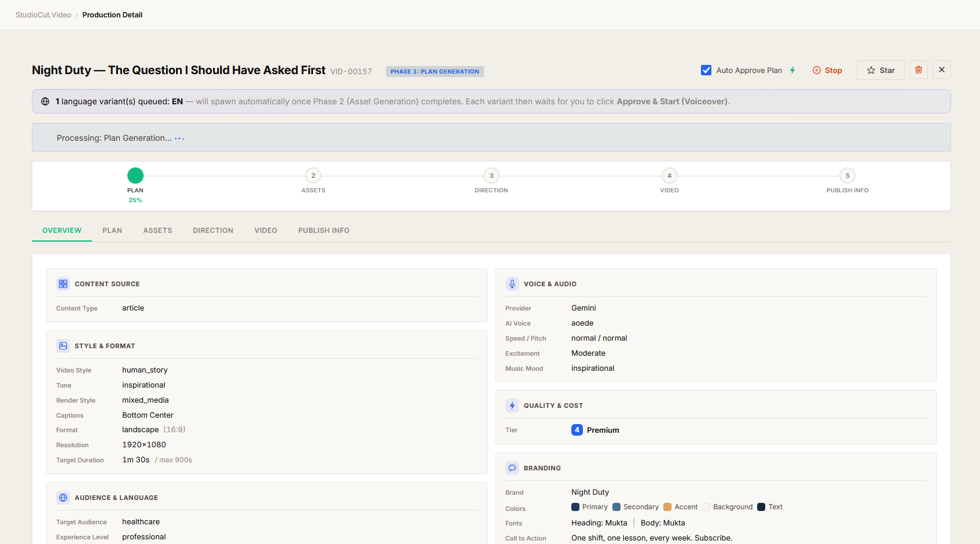
Task: Switch to the Overview tab
Action: click(62, 231)
